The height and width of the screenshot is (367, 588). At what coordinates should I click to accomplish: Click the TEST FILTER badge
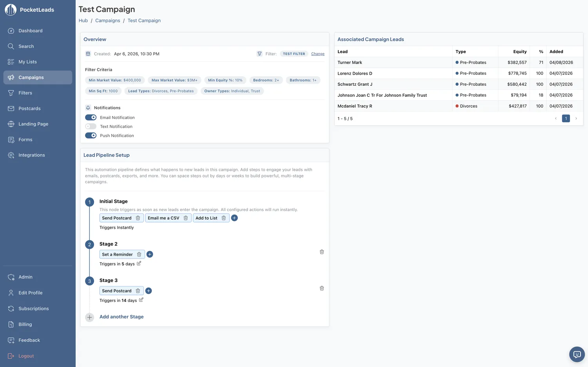click(x=294, y=54)
